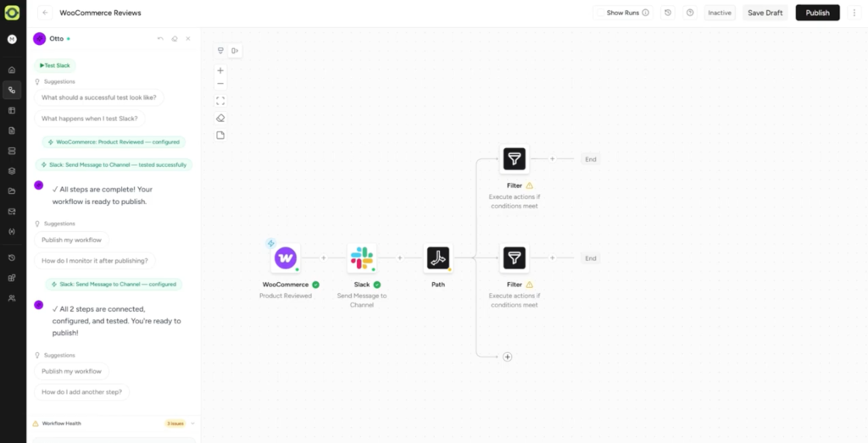Open the mail icon in sidebar

(x=12, y=211)
